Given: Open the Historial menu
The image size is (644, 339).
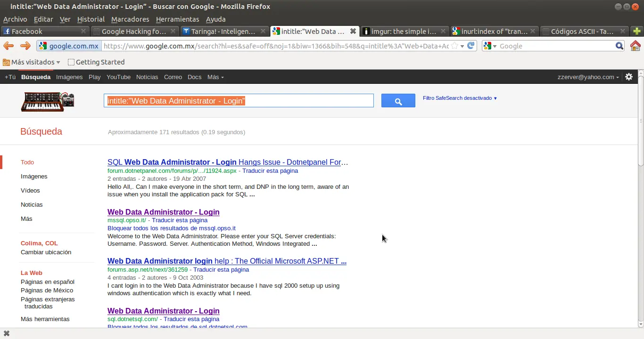Looking at the screenshot, I should pyautogui.click(x=91, y=19).
